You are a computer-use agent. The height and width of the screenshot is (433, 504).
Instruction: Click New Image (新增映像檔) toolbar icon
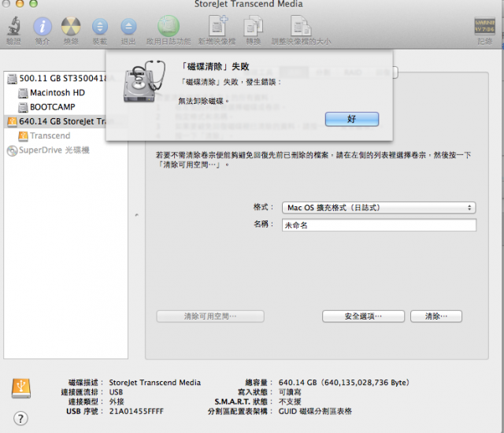coord(217,26)
